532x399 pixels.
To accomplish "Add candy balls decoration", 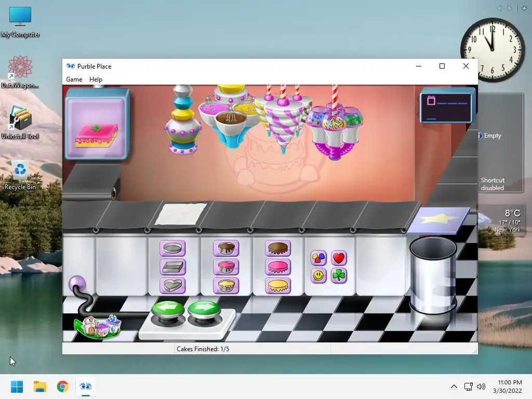I will click(318, 258).
